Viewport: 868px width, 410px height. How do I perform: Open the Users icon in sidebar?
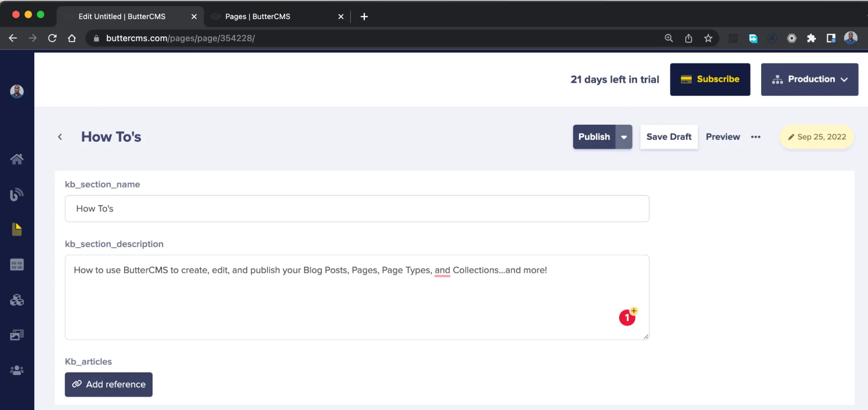click(17, 370)
